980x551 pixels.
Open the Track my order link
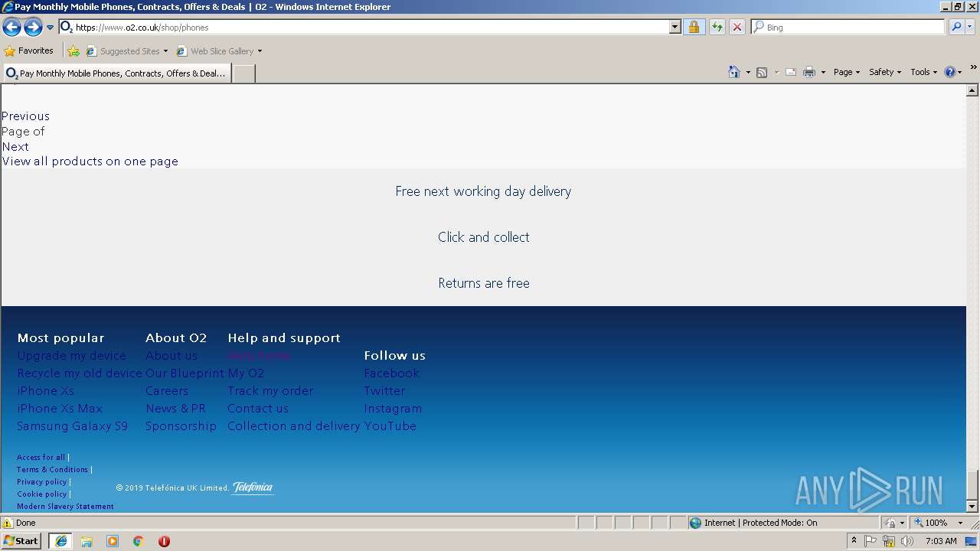270,391
